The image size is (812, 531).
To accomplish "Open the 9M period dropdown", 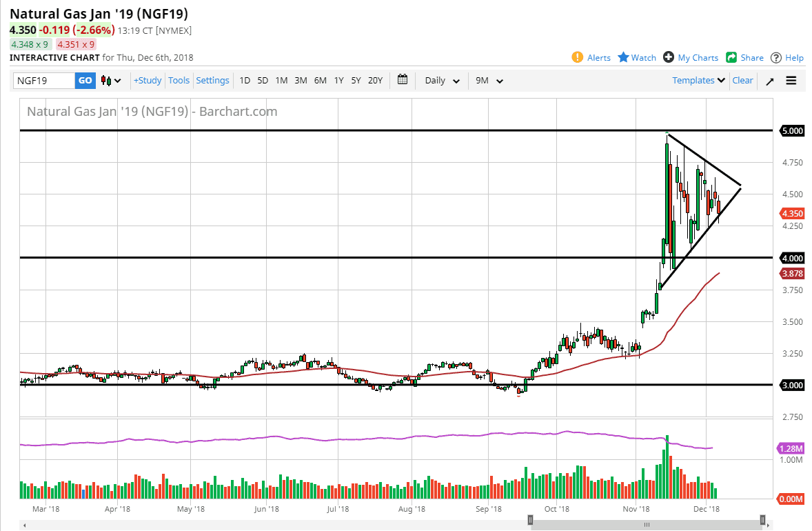I will tap(489, 80).
